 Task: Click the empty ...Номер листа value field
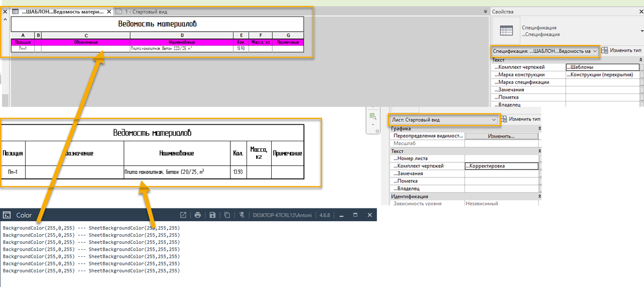point(501,158)
